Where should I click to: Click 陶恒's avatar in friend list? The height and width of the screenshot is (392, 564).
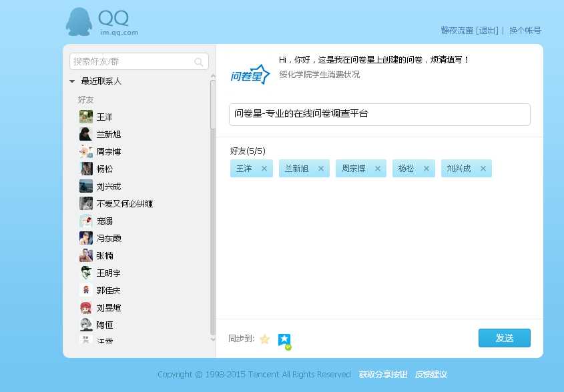coord(86,325)
